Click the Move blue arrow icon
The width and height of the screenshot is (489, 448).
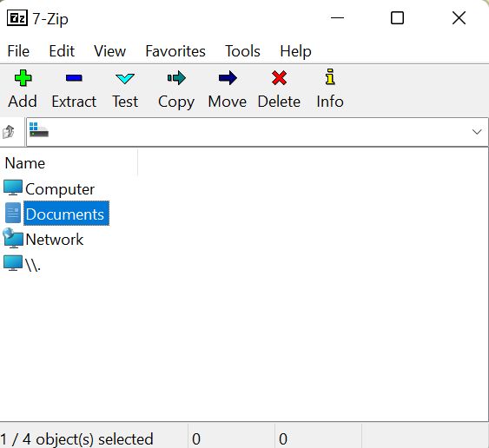tap(228, 78)
